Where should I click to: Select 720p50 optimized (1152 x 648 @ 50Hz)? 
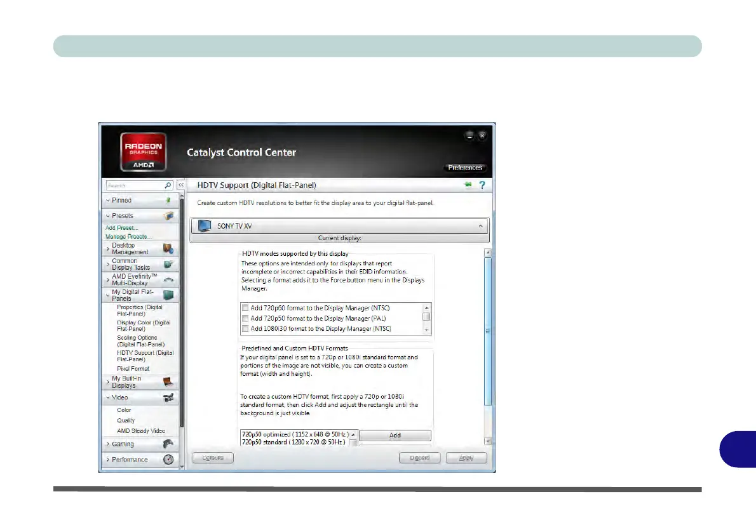click(295, 434)
